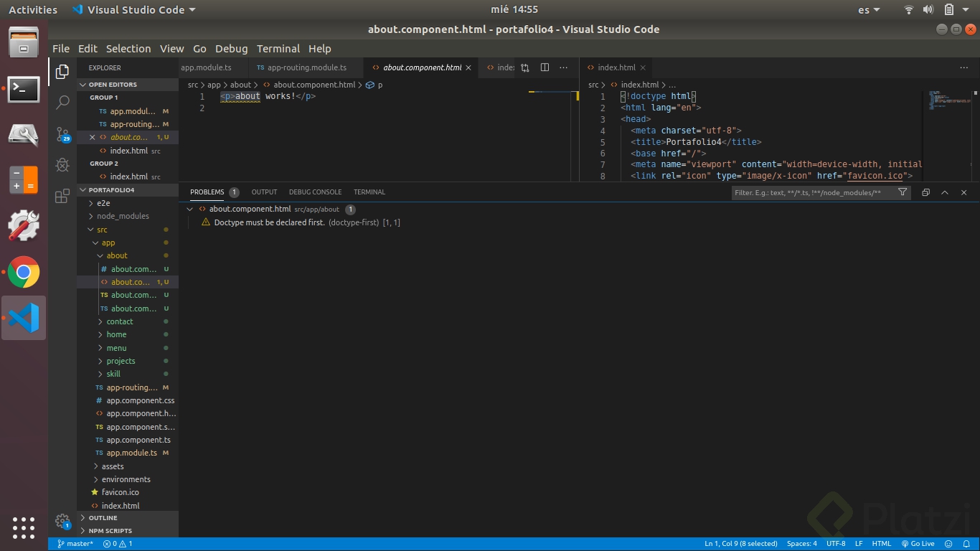Switch to the DEBUG CONSOLE tab
The image size is (980, 551).
pyautogui.click(x=315, y=192)
